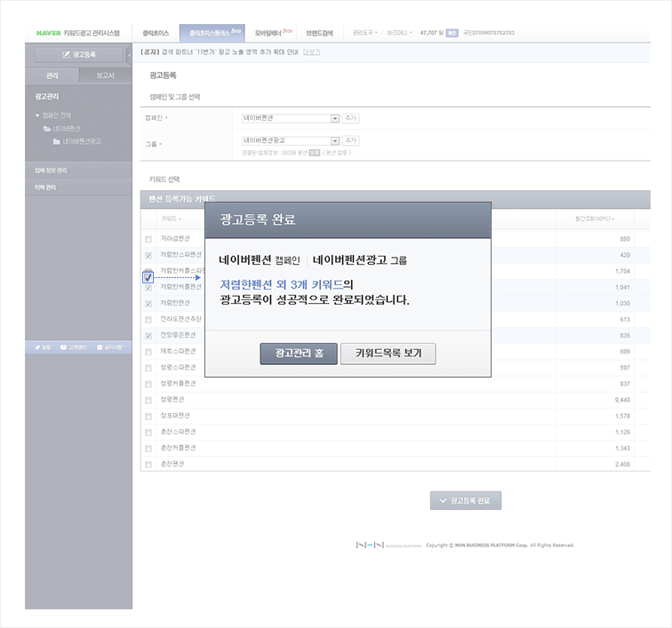
Task: Open 알림 notifications icon in the sidebar
Action: [37, 347]
